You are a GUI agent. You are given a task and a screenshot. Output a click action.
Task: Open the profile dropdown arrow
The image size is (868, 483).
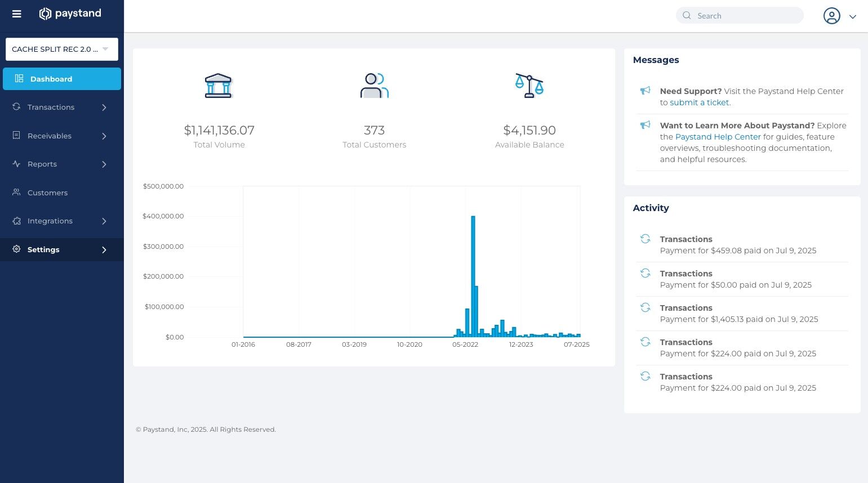pyautogui.click(x=853, y=17)
